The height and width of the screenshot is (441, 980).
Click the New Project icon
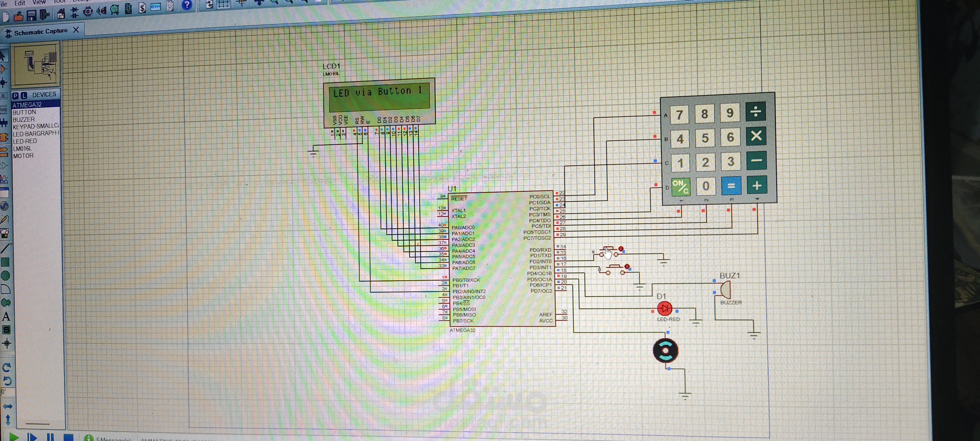(6, 17)
